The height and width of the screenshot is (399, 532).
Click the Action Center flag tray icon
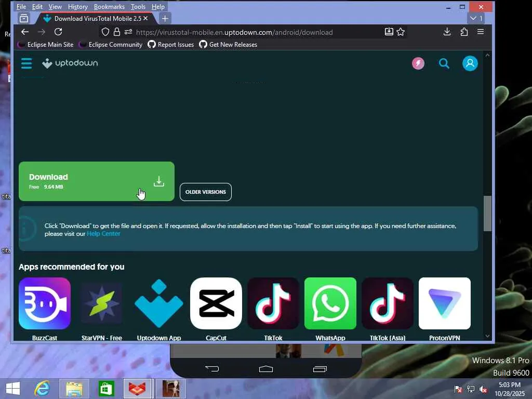click(x=458, y=389)
